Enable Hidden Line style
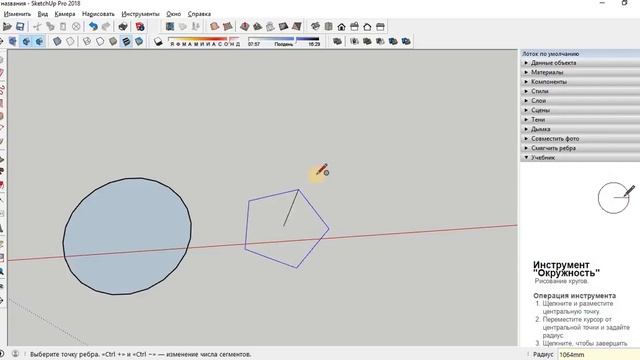Screen dimensions: 640x360 (100, 41)
